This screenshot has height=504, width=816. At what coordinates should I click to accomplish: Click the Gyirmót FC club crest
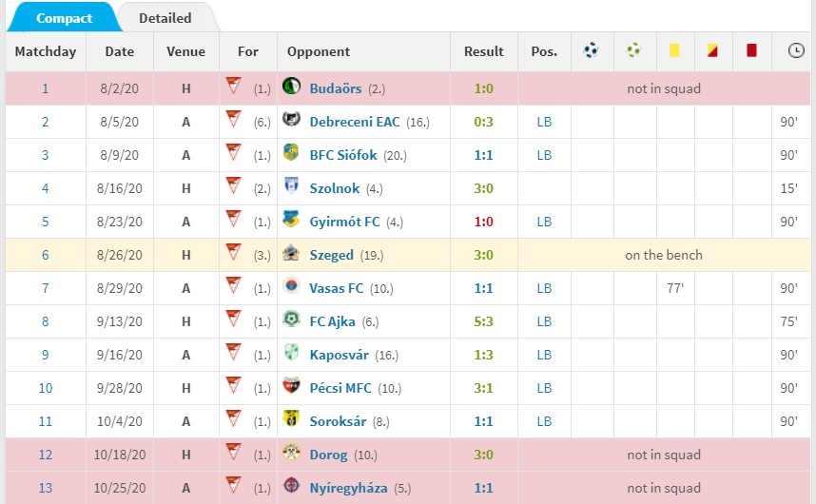point(291,219)
